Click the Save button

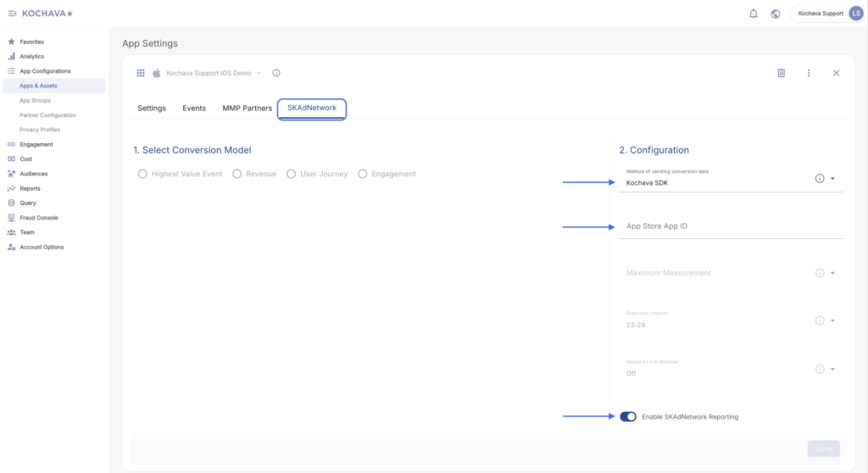tap(823, 448)
